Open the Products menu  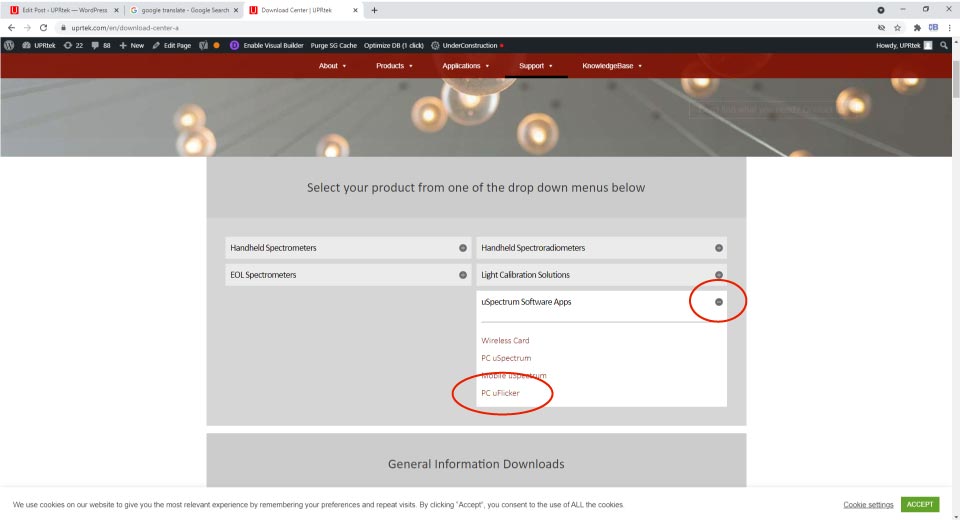394,66
